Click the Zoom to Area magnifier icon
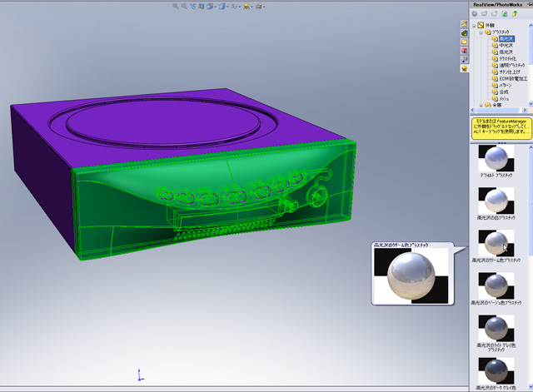 pyautogui.click(x=184, y=6)
